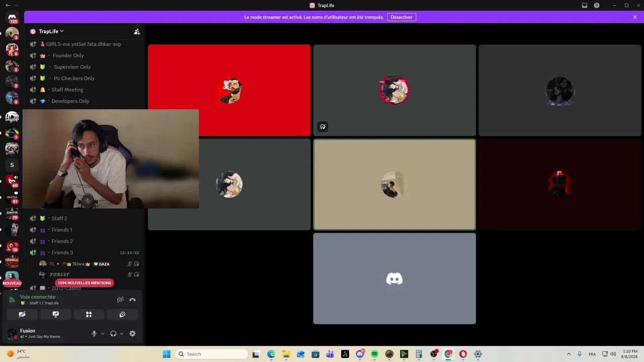Image resolution: width=644 pixels, height=362 pixels.
Task: Show hidden system tray icons
Action: [x=569, y=354]
